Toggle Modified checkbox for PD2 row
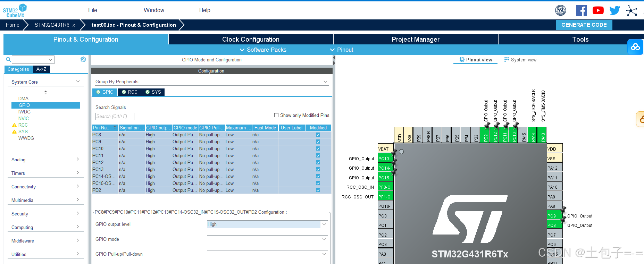 coord(318,190)
